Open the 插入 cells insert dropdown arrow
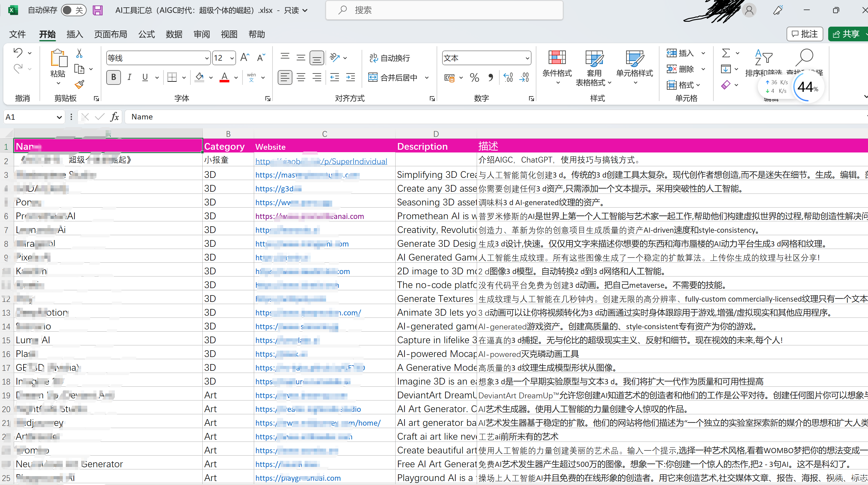The width and height of the screenshot is (868, 485). (x=703, y=53)
